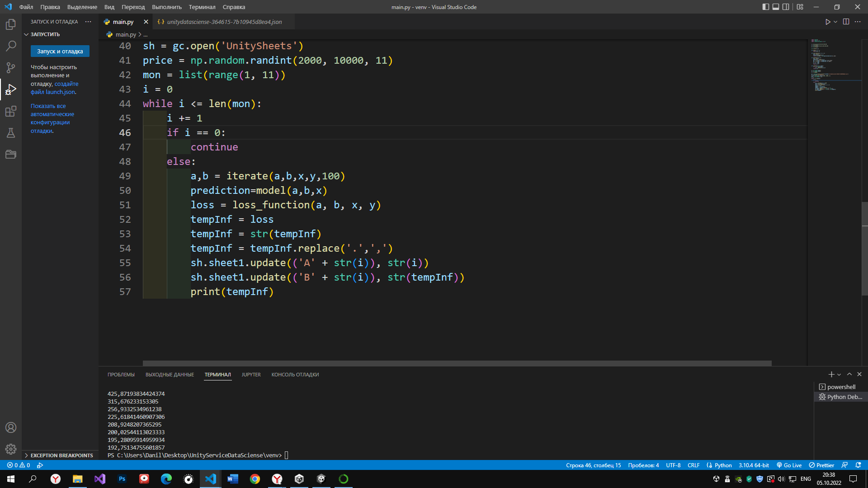Open the Explorer view in activity bar
Viewport: 868px width, 488px height.
point(11,24)
